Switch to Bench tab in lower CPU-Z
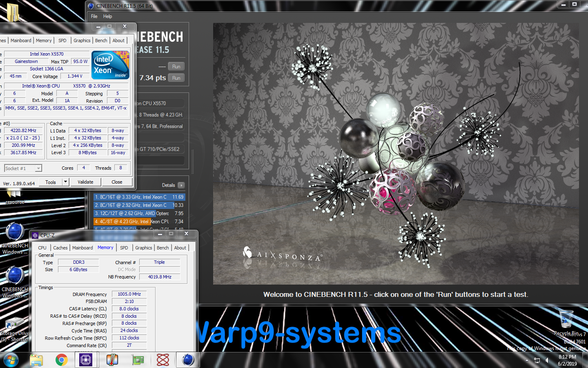 pos(163,248)
